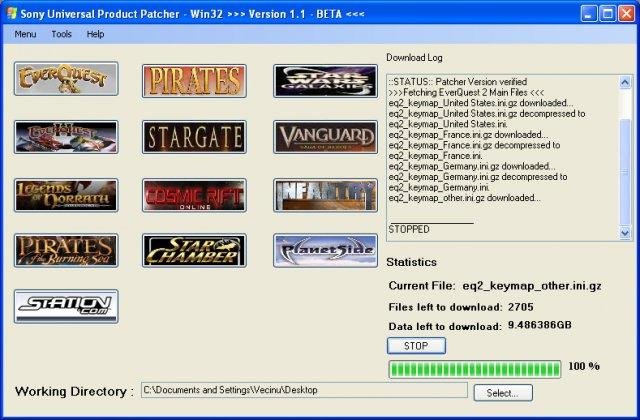Minimize the Sony Universal Product Patcher window
Image resolution: width=640 pixels, height=420 pixels.
pos(588,14)
